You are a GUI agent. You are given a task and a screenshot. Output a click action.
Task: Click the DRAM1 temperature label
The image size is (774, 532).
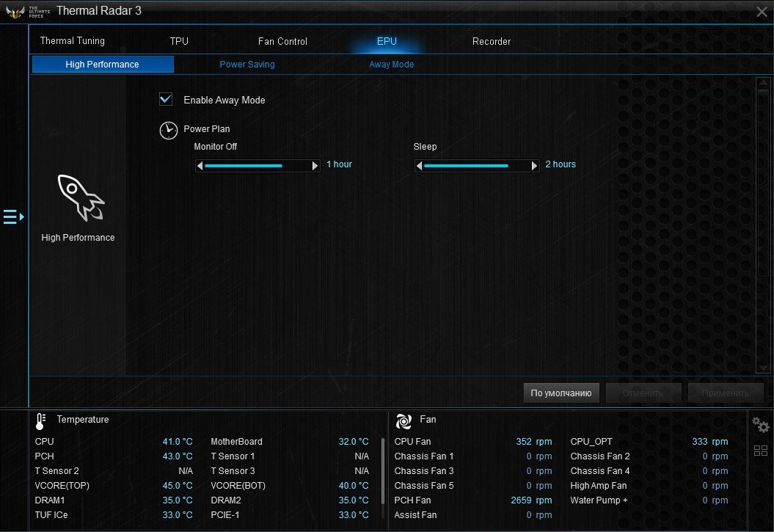[x=50, y=500]
